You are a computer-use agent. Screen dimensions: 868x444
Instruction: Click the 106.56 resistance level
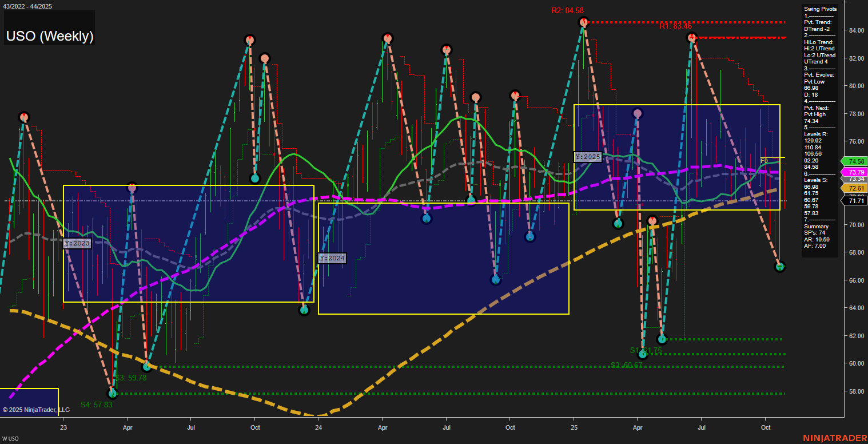(813, 154)
